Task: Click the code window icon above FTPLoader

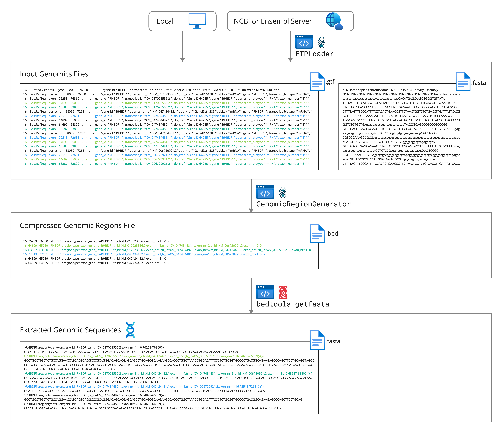Action: [304, 42]
